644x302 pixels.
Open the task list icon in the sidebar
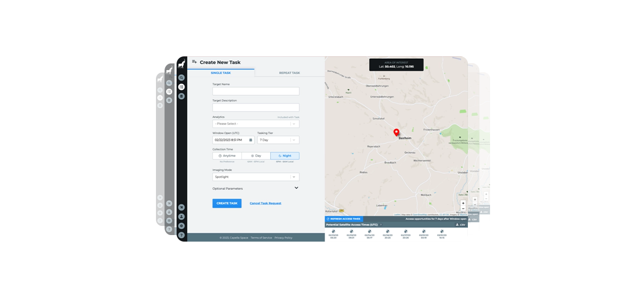click(182, 87)
